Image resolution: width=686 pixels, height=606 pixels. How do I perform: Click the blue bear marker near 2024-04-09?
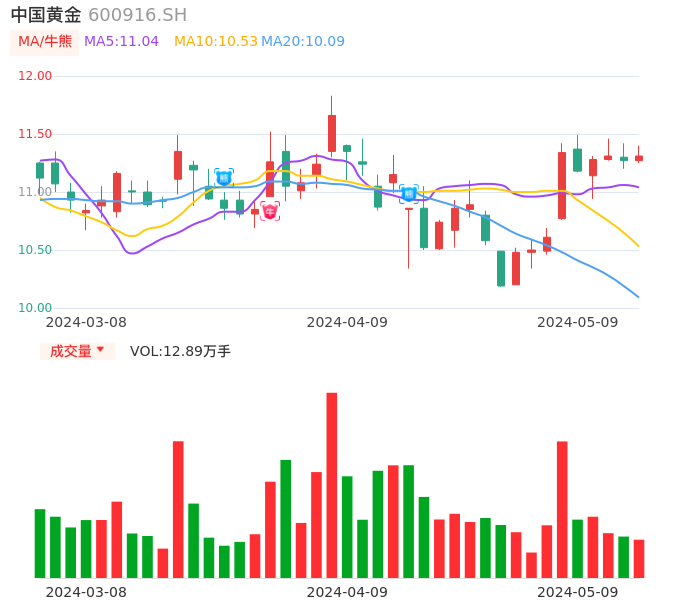[x=409, y=194]
